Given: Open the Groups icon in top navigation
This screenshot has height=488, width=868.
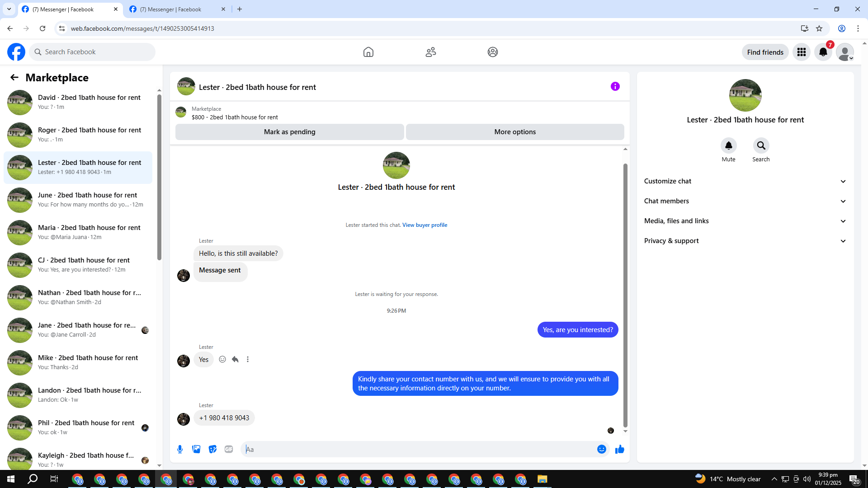Looking at the screenshot, I should click(x=493, y=52).
